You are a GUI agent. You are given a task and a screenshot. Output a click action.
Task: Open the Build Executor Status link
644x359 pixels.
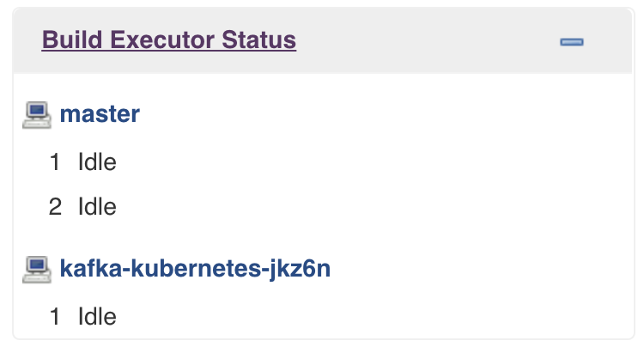169,40
